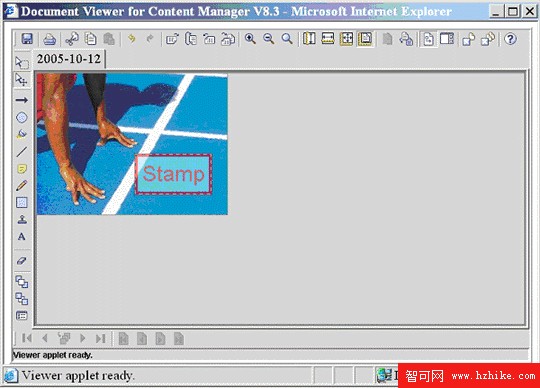Image resolution: width=540 pixels, height=388 pixels.
Task: Select the Pencil freehand tool
Action: point(21,186)
